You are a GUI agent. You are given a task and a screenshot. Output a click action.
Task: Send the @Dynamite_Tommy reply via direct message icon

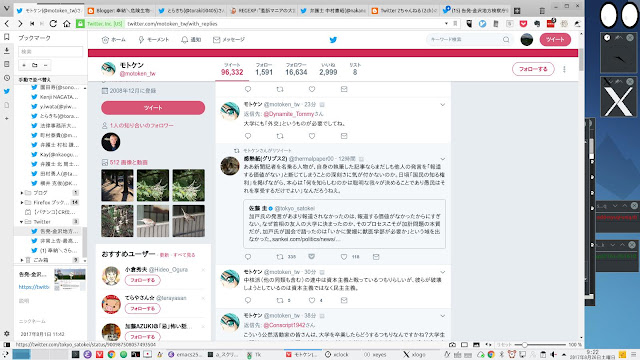point(344,136)
